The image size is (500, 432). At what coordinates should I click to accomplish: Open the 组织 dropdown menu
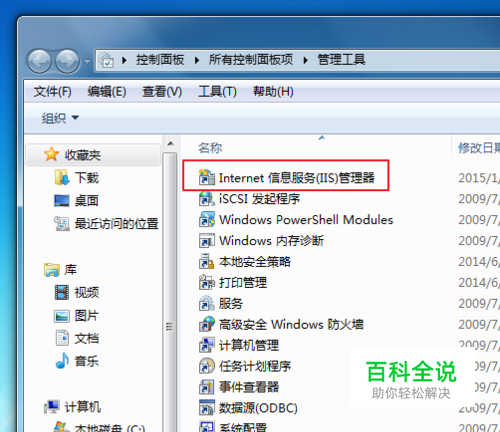(60, 118)
